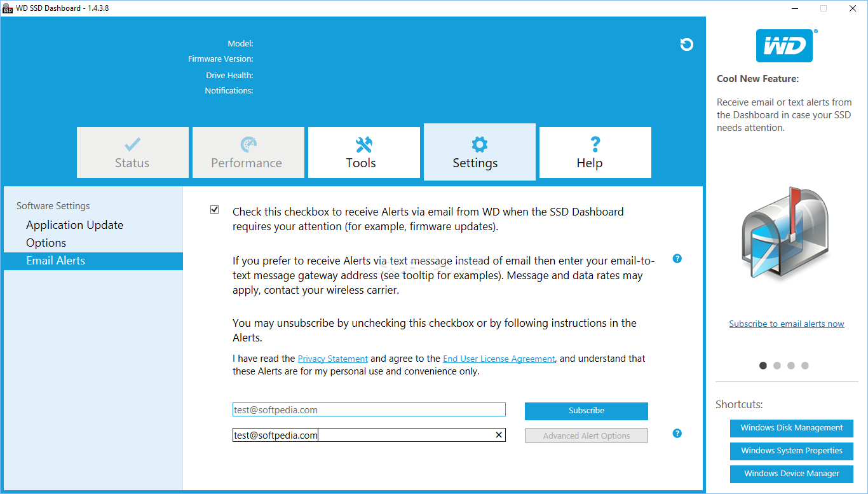Click the Advanced Alert Options button

[x=587, y=436]
